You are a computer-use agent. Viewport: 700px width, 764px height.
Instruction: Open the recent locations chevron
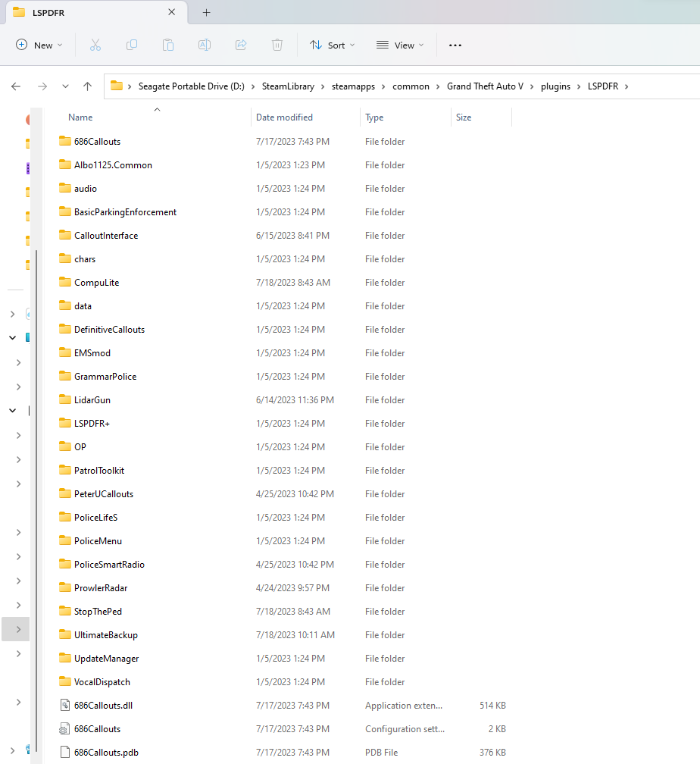(65, 86)
